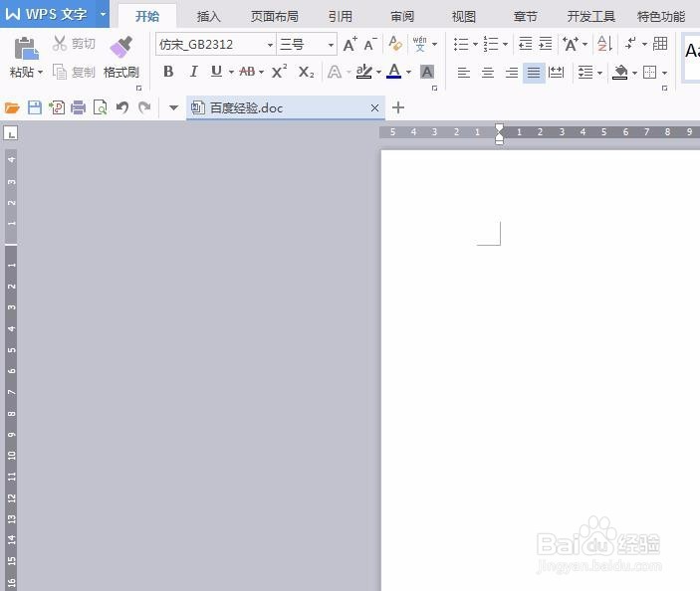
Task: Toggle strikethrough AB formatting
Action: pos(247,72)
